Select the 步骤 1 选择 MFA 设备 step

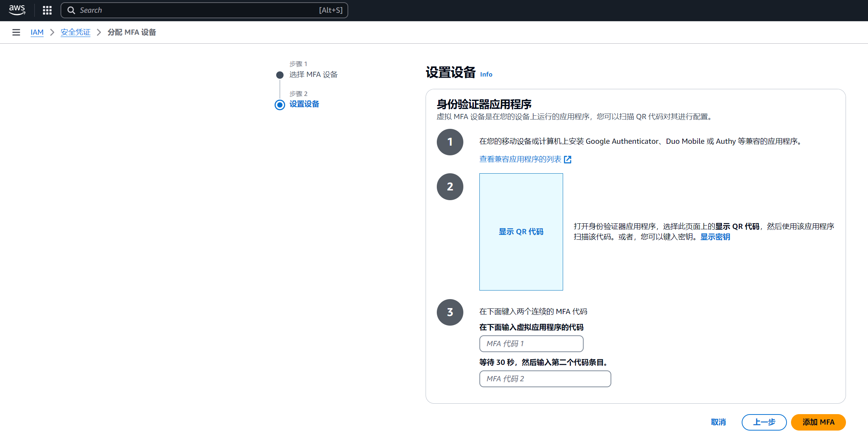click(313, 74)
